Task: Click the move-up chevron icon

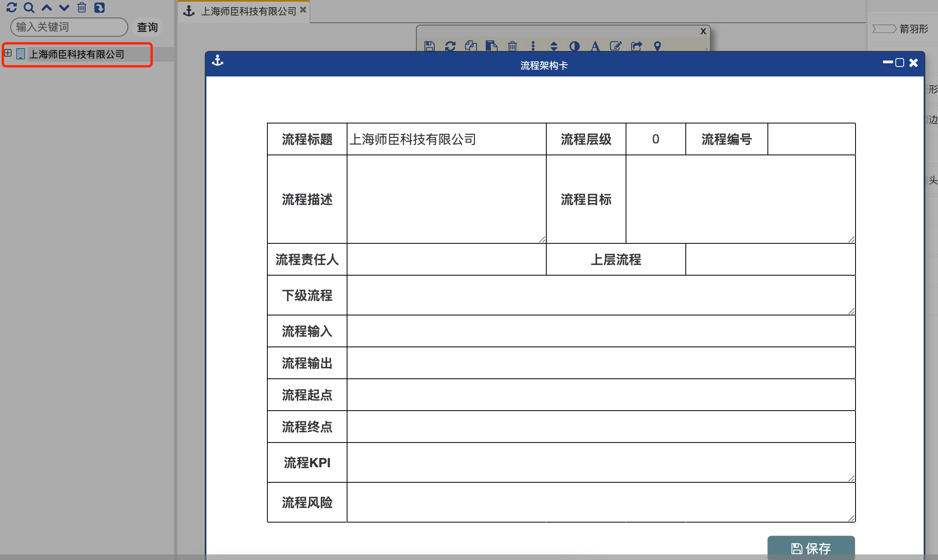Action: click(x=47, y=7)
